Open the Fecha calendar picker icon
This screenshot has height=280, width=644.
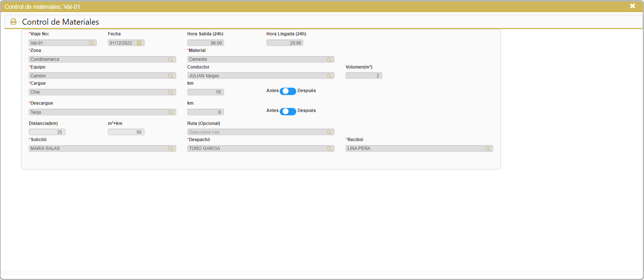[139, 43]
